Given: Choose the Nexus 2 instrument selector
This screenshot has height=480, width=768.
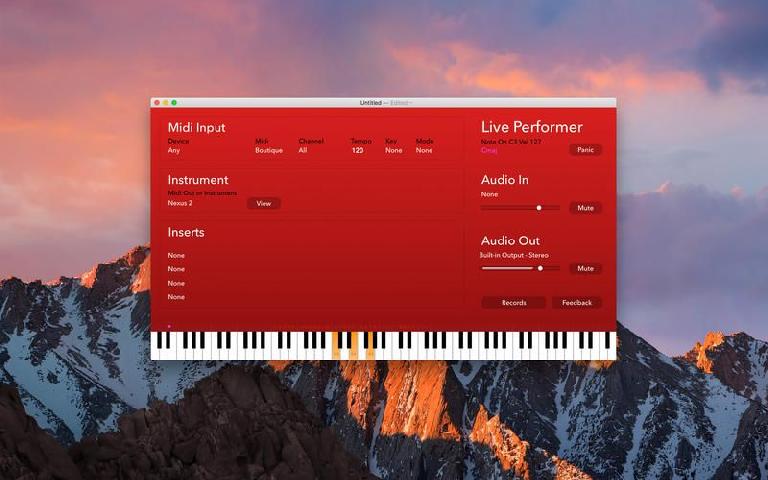Looking at the screenshot, I should pos(180,203).
